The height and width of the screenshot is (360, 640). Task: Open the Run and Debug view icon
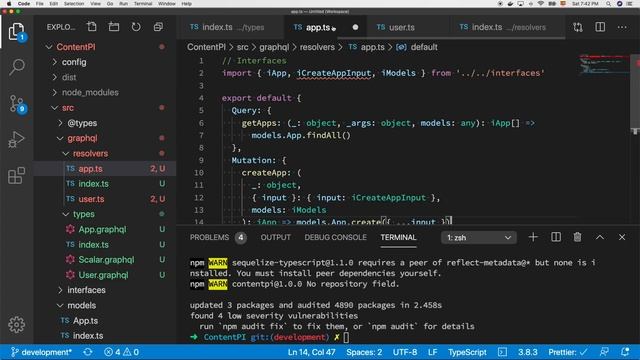[16, 139]
